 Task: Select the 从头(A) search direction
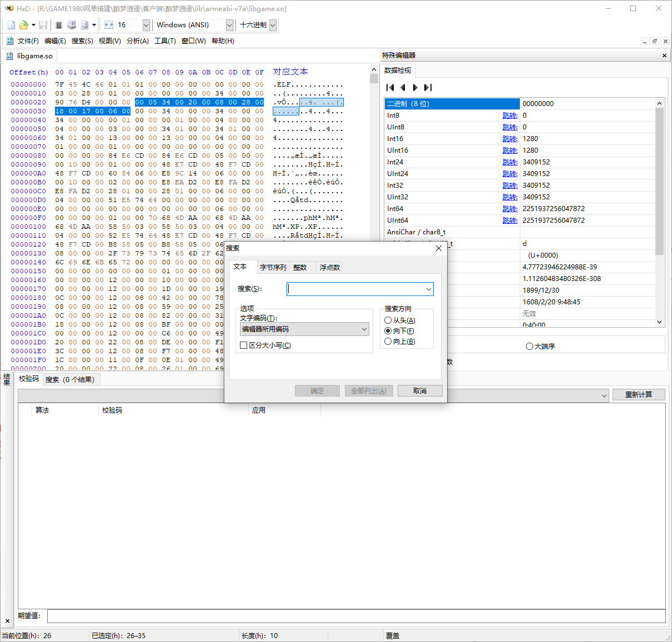pos(388,320)
